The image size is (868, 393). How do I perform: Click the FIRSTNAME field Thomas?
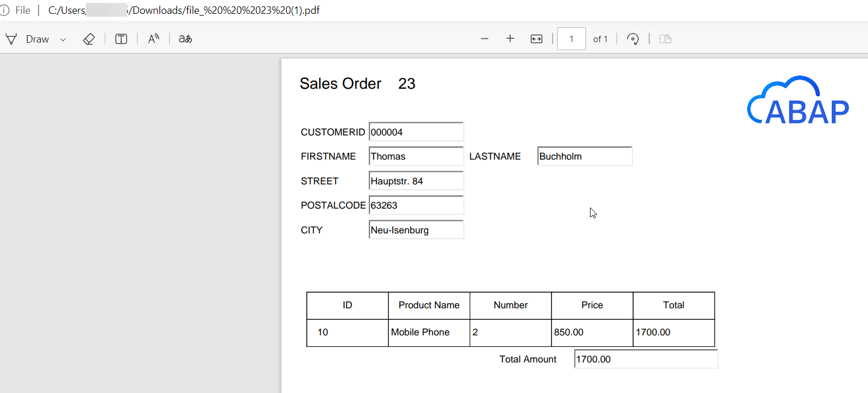click(416, 156)
